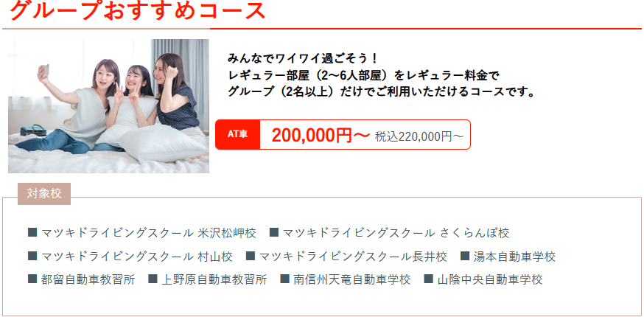Image resolution: width=644 pixels, height=317 pixels.
Task: Open マツキドライビングスクール長井校 link
Action: [353, 257]
